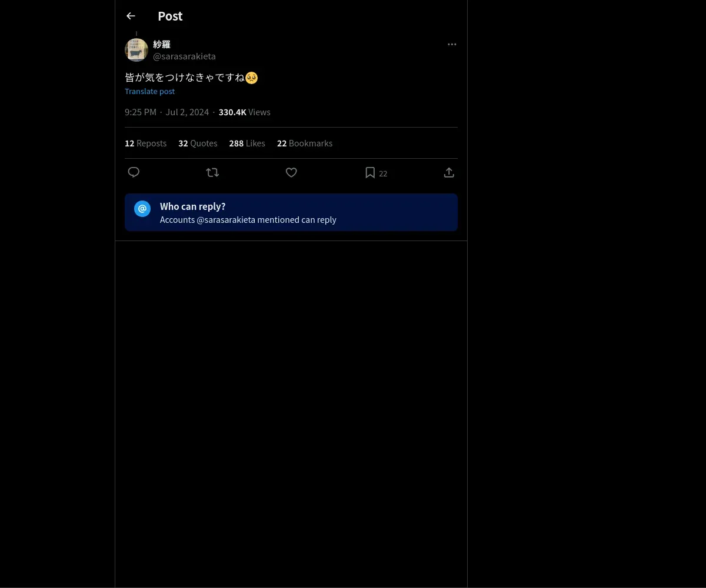
Task: Open the profile avatar of 紗羅
Action: 136,50
